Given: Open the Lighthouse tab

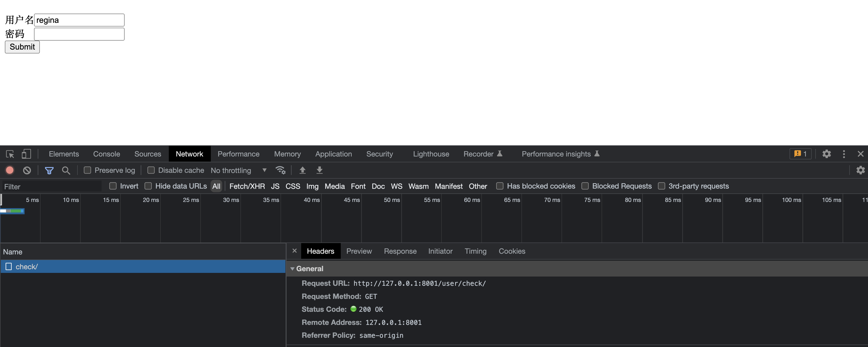Looking at the screenshot, I should [x=431, y=154].
